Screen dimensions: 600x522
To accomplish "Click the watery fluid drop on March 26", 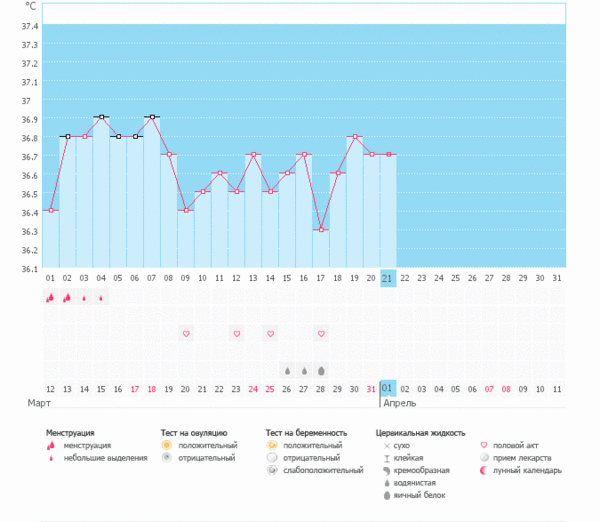I will pos(287,371).
